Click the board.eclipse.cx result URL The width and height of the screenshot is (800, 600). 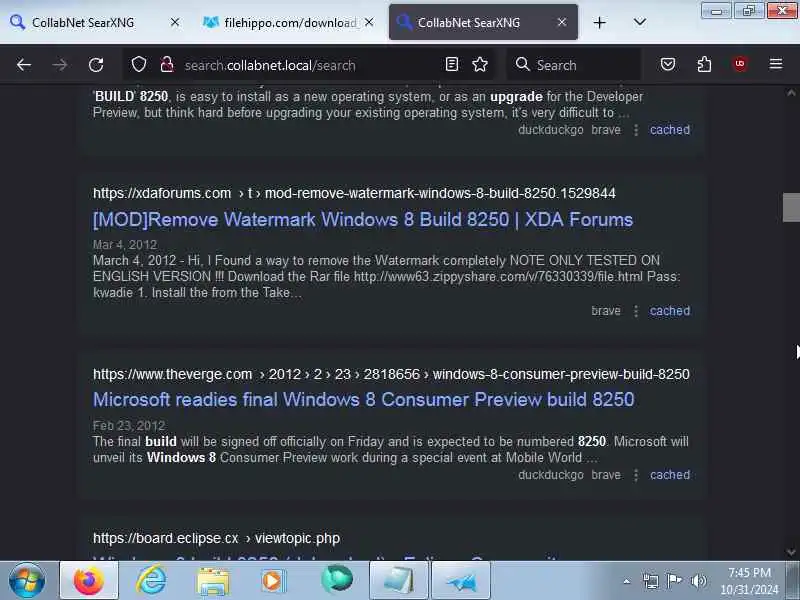(216, 538)
